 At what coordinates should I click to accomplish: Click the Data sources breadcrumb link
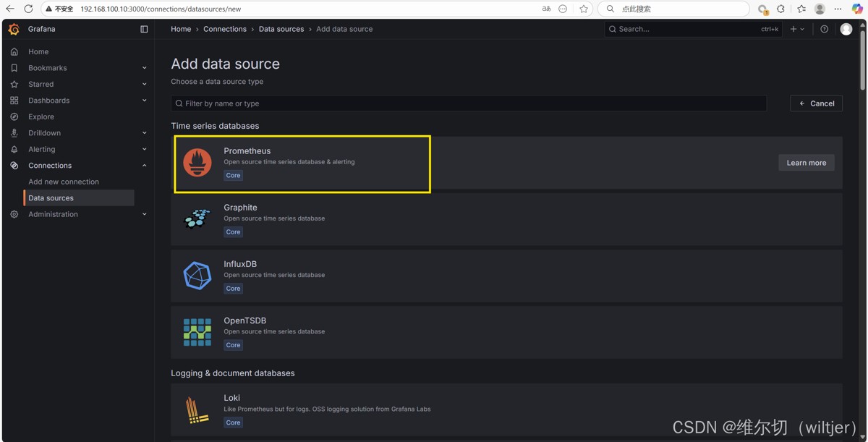point(281,29)
